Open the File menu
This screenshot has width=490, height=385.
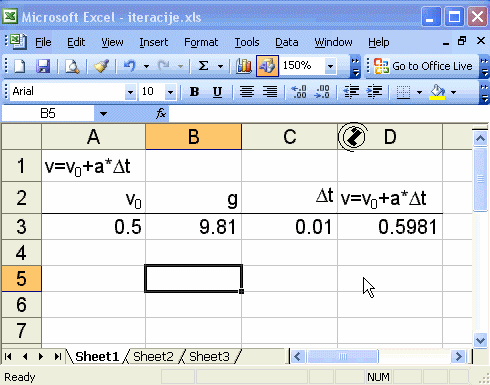coord(43,42)
